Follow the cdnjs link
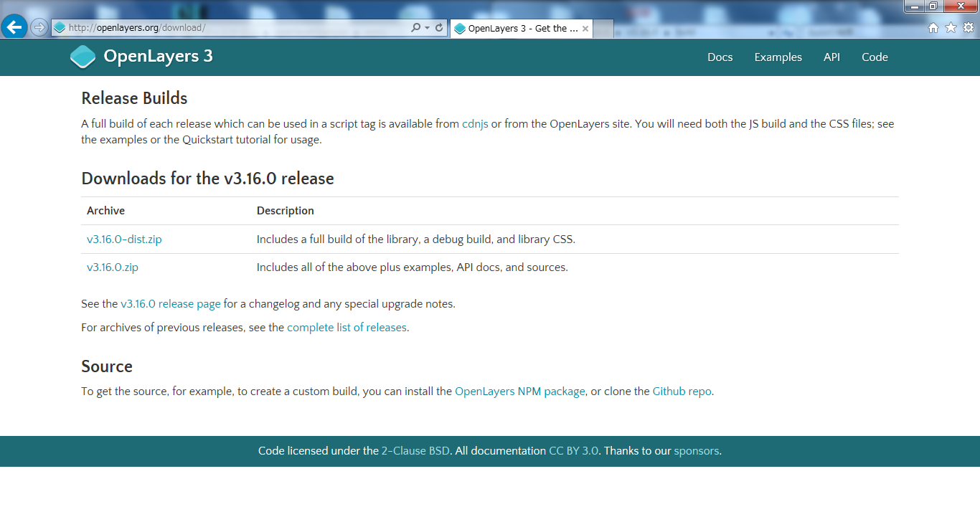Viewport: 980px width, 522px height. coord(475,123)
